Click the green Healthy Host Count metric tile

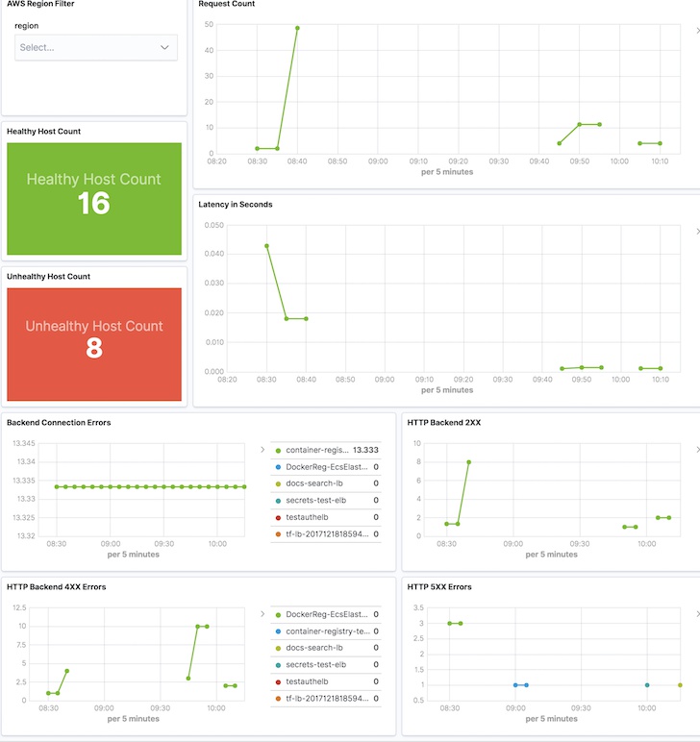[93, 192]
